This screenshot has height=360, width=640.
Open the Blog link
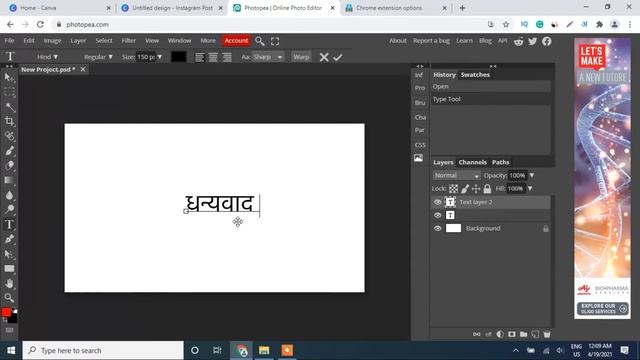(x=485, y=41)
